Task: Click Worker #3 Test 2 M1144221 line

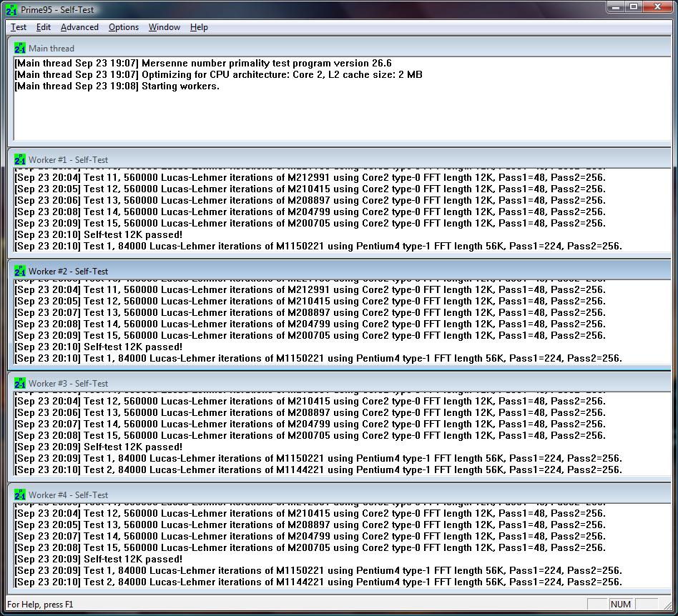Action: tap(318, 470)
